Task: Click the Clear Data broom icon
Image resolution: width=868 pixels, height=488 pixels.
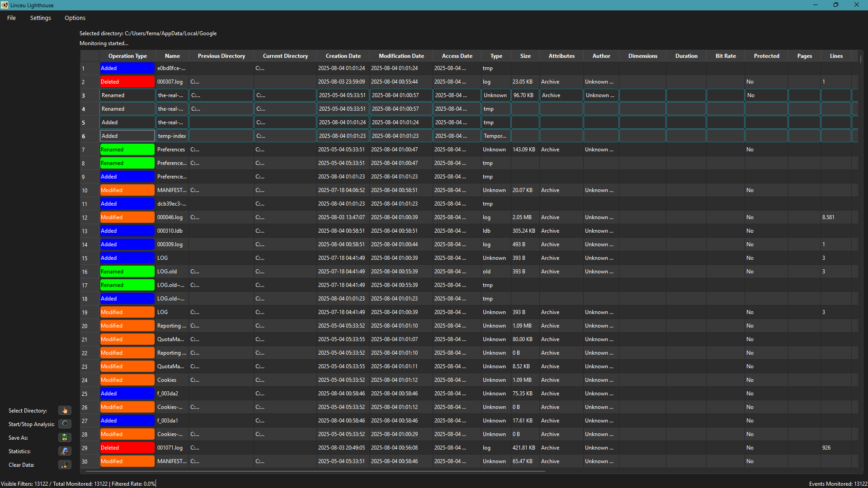Action: tap(65, 465)
